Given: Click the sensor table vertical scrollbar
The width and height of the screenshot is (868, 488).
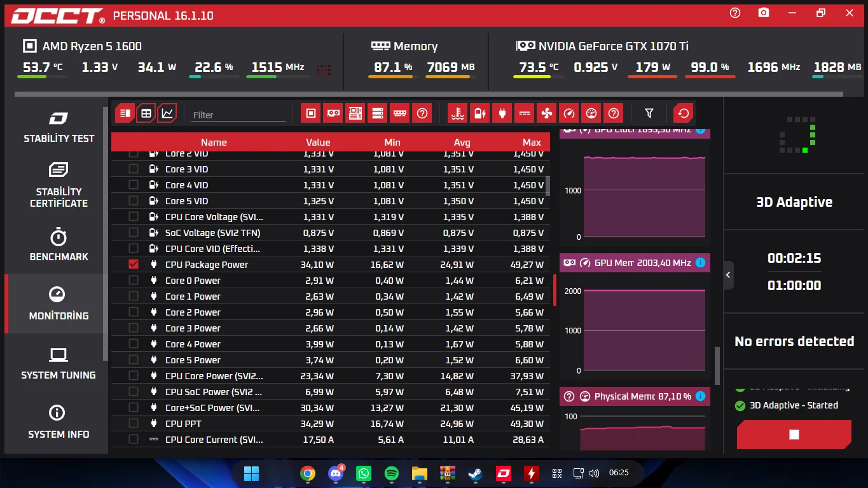Looking at the screenshot, I should point(548,186).
